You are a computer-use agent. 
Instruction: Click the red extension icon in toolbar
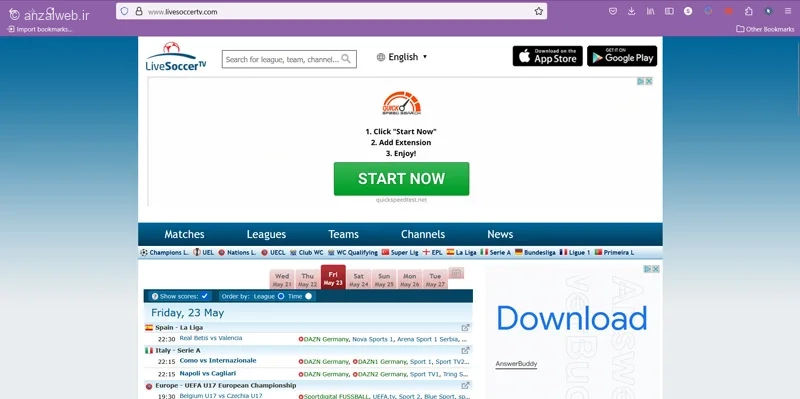pyautogui.click(x=729, y=11)
